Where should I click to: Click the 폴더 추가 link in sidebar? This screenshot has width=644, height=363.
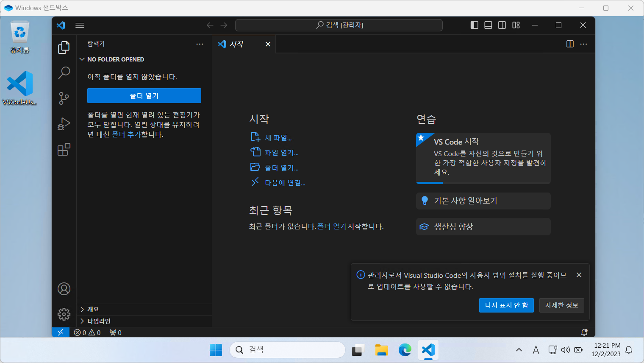[x=126, y=134]
